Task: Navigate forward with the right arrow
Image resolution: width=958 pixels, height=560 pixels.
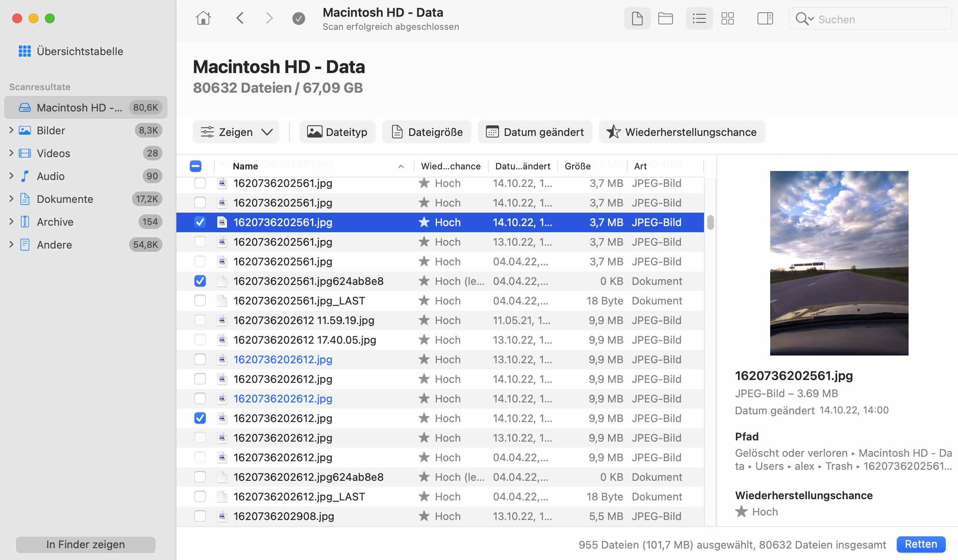Action: (x=269, y=18)
